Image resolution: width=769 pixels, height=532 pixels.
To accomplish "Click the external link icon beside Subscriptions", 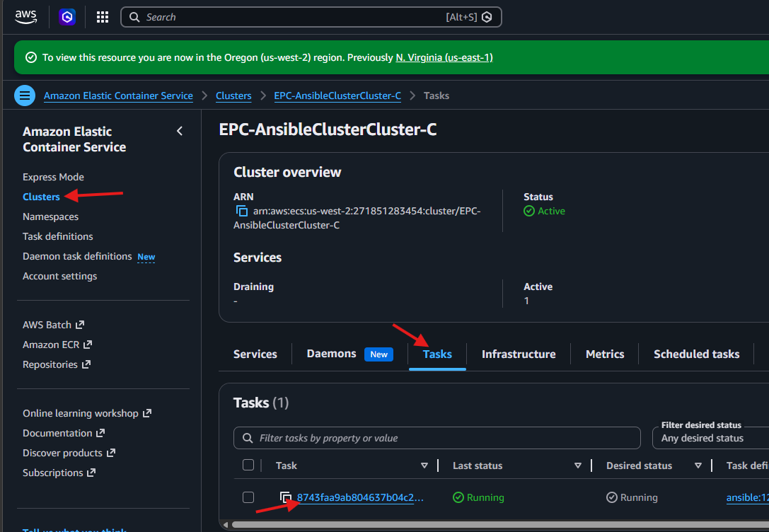I will click(91, 473).
